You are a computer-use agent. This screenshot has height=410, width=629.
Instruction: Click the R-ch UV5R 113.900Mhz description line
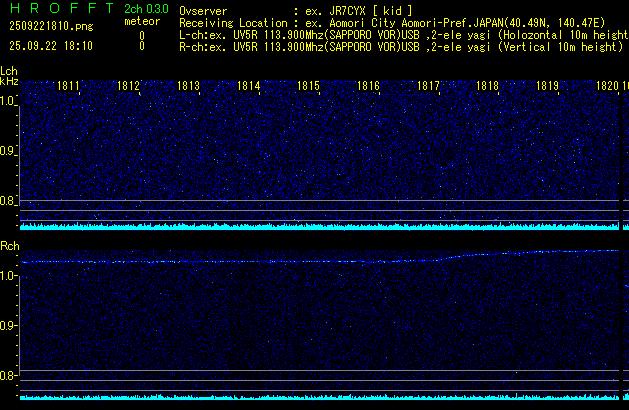pyautogui.click(x=400, y=46)
